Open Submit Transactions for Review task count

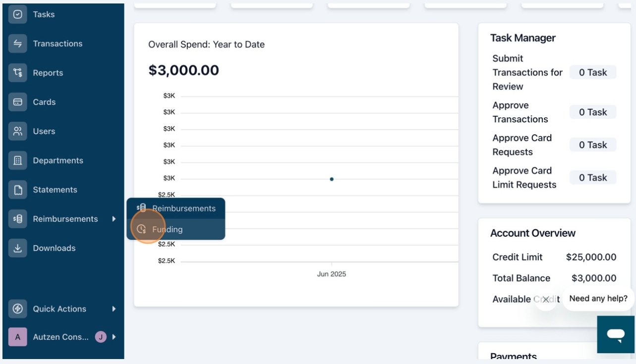coord(593,72)
